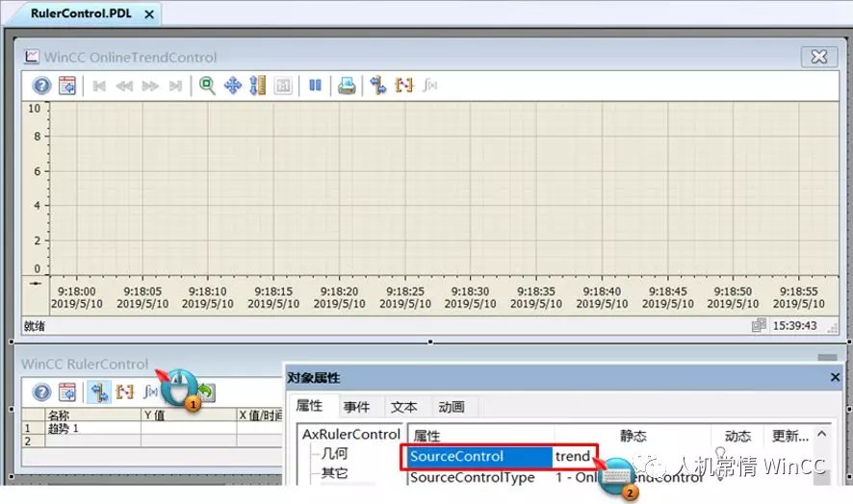Jump to first data record in trend
The height and width of the screenshot is (504, 853).
point(98,86)
